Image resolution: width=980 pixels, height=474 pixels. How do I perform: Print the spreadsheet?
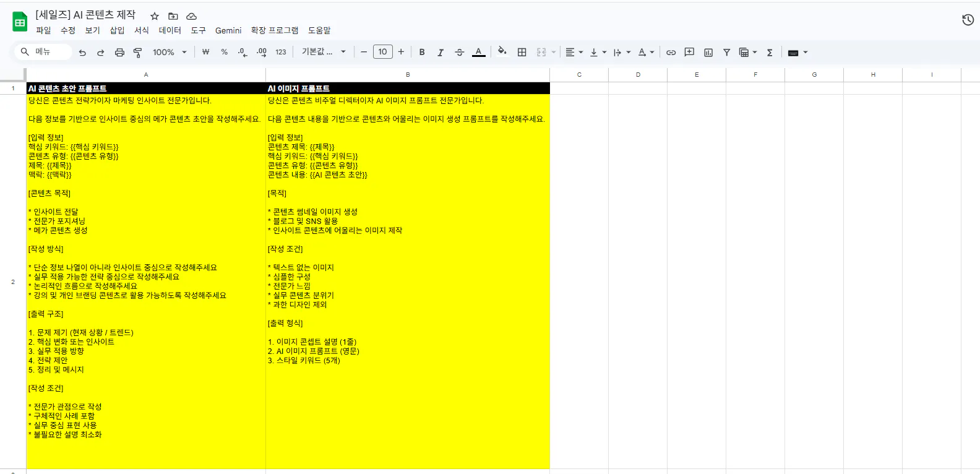[119, 53]
